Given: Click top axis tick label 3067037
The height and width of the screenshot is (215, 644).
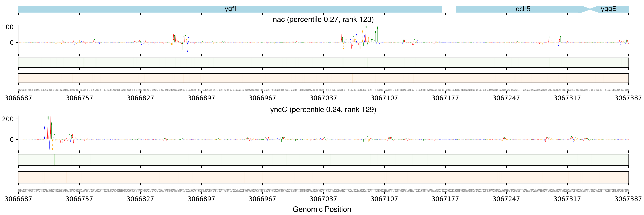Looking at the screenshot, I should click(x=323, y=98).
